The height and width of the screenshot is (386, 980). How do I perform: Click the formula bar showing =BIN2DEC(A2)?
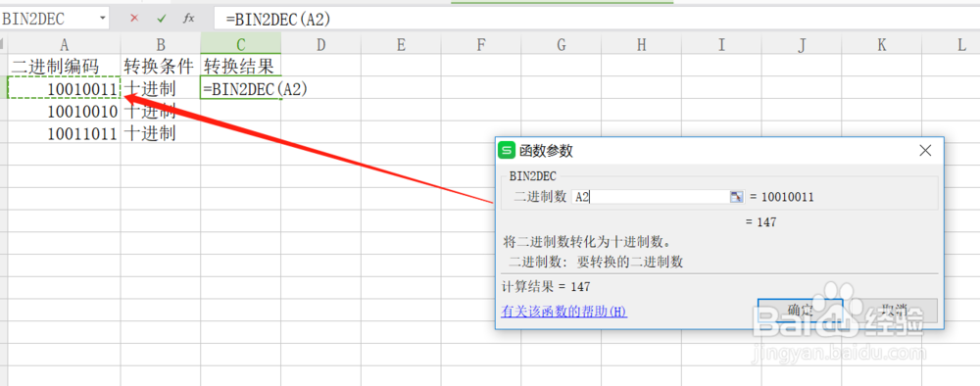[597, 19]
